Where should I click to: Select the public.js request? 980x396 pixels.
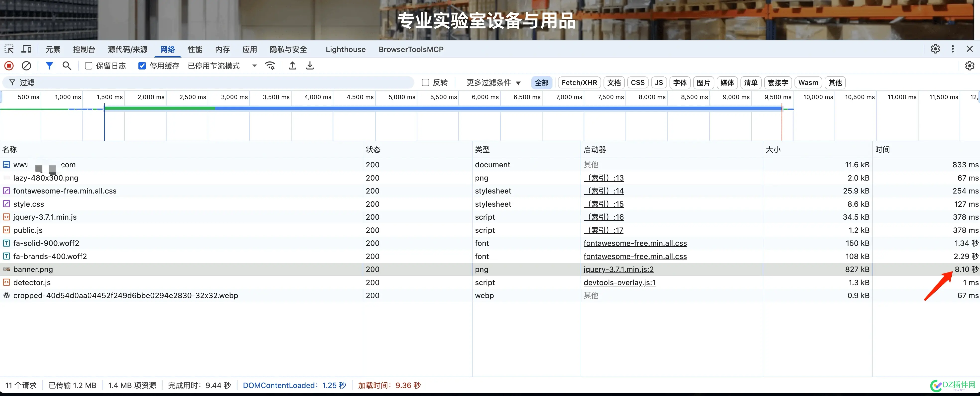click(490, 230)
